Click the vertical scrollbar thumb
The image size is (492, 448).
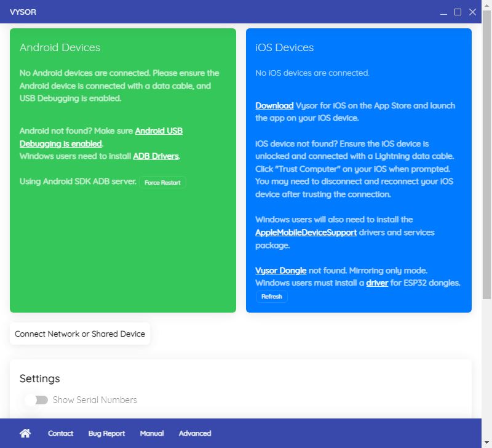[x=486, y=156]
